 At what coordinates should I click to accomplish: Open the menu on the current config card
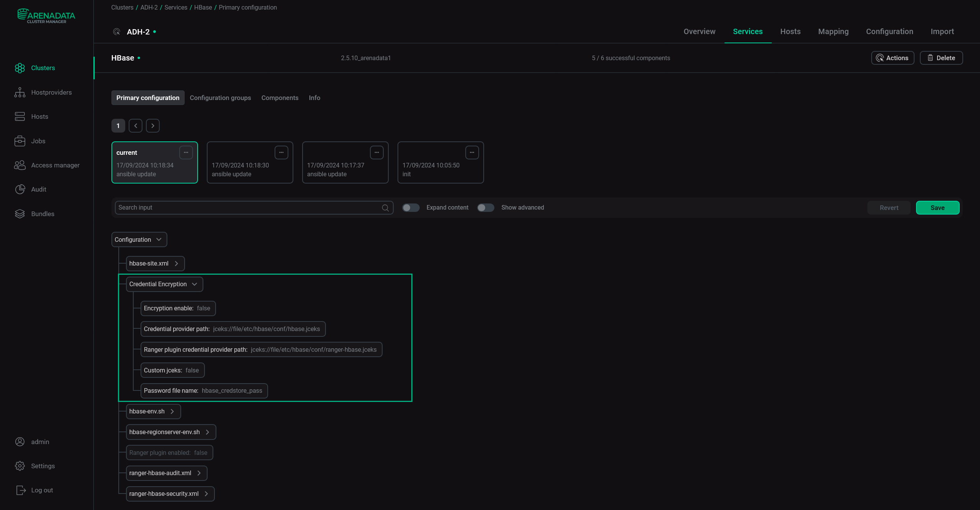[186, 153]
